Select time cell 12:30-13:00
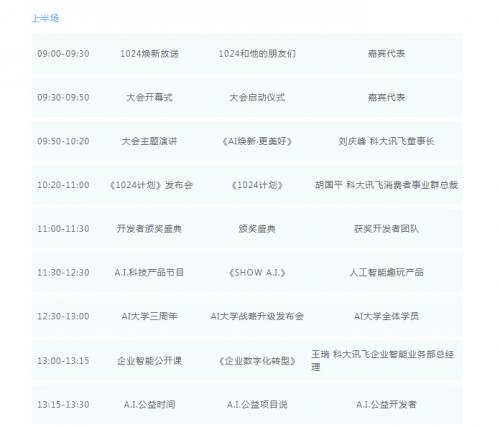 (63, 316)
